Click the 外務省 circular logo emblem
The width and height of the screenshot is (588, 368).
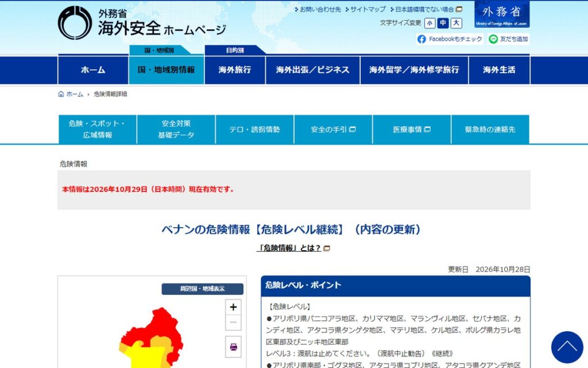pyautogui.click(x=75, y=22)
